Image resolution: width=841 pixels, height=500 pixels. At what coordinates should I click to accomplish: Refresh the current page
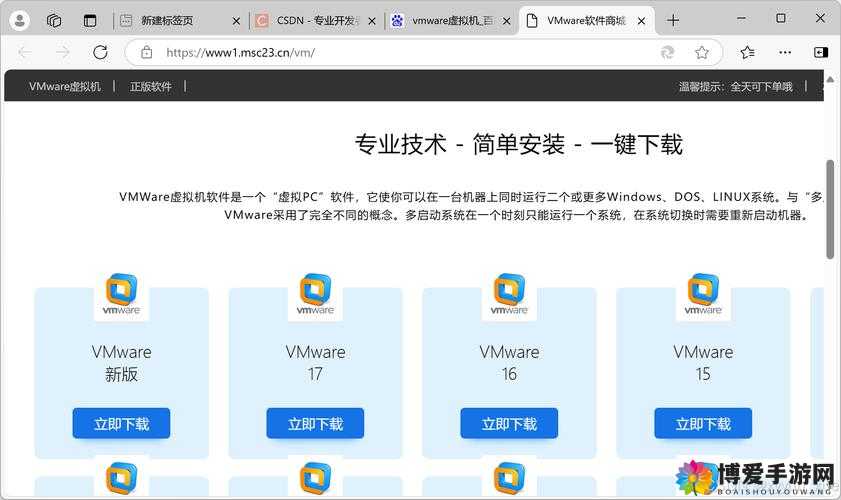click(x=100, y=52)
